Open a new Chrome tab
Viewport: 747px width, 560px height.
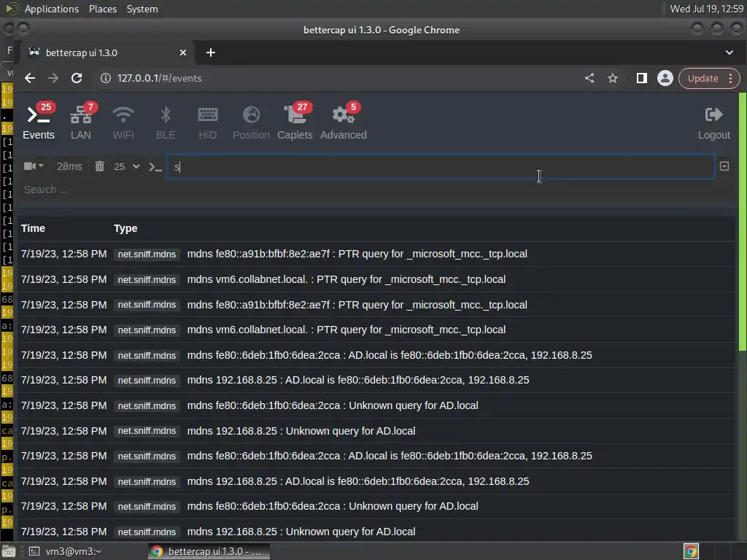pyautogui.click(x=211, y=52)
